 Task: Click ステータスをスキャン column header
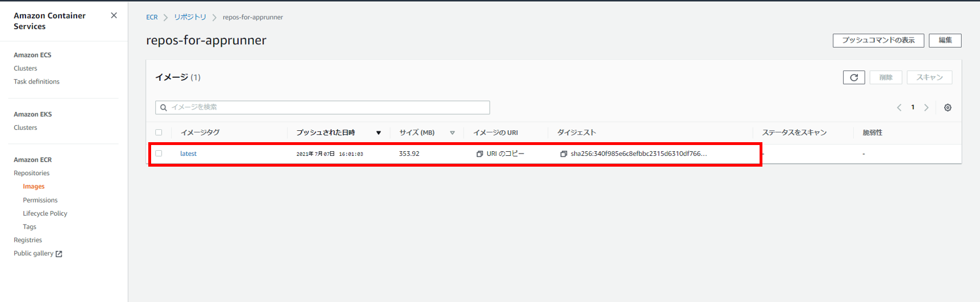[x=794, y=133]
